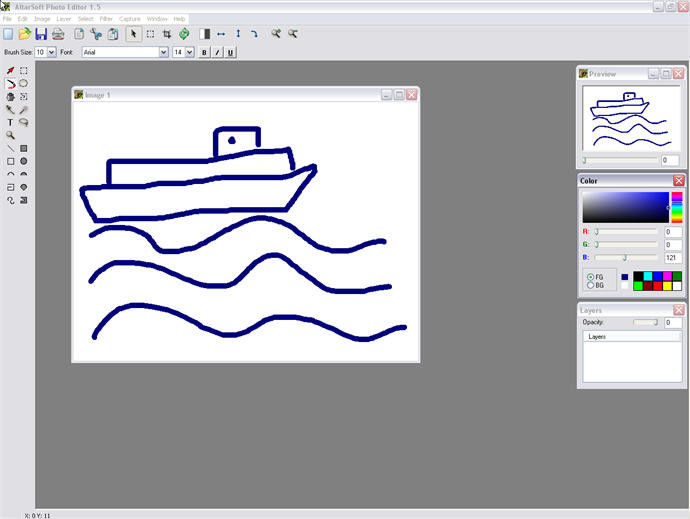Click the Layers opacity slider
The width and height of the screenshot is (690, 519).
pos(646,323)
